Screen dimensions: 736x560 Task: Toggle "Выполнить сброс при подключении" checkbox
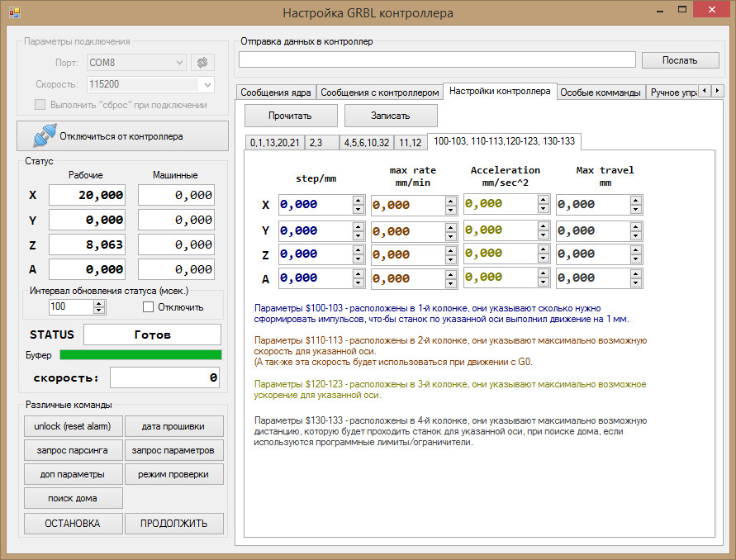coord(40,105)
